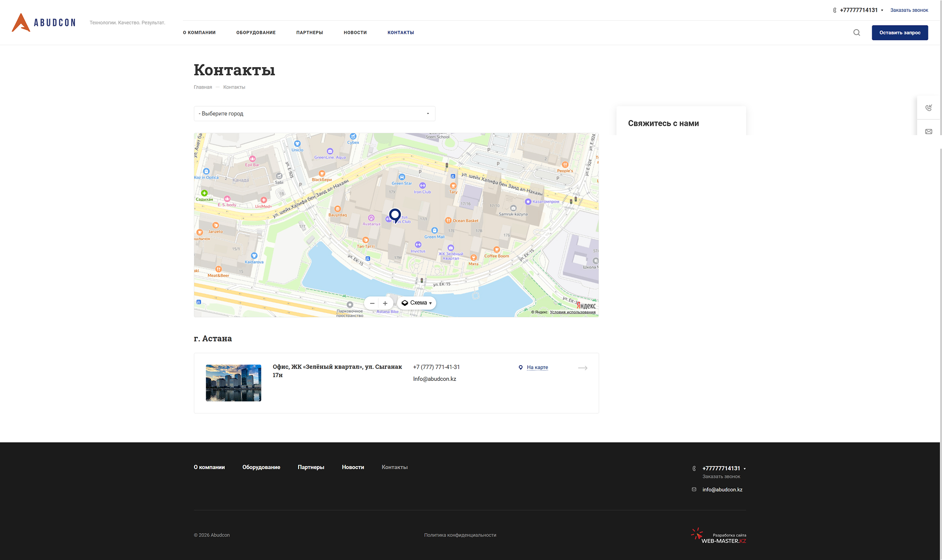Click the location pin icon beside На карте

point(520,368)
